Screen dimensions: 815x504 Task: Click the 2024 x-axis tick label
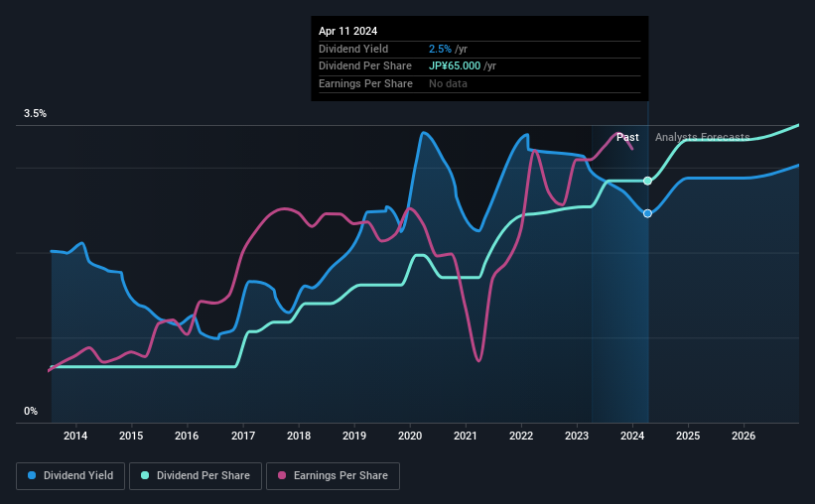pyautogui.click(x=632, y=436)
